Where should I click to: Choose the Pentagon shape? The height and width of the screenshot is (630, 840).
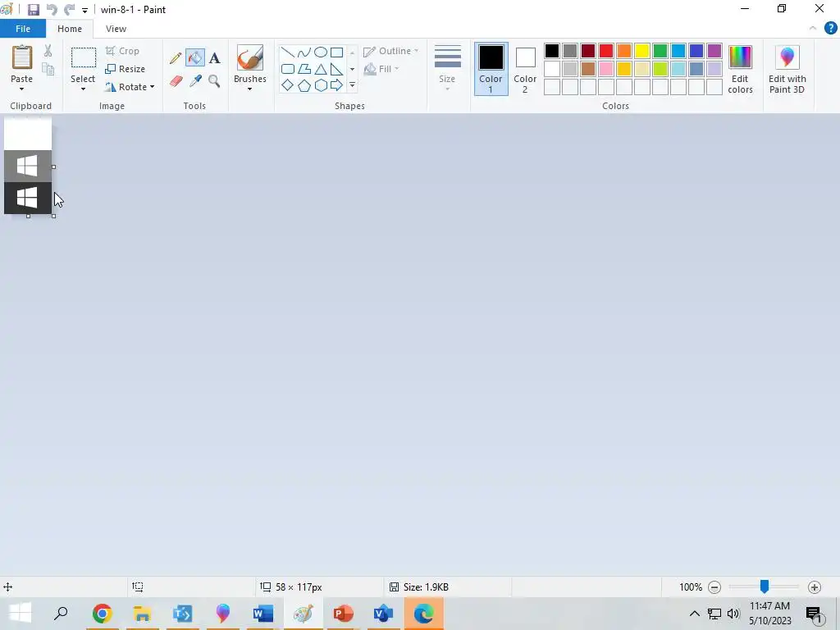tap(304, 85)
